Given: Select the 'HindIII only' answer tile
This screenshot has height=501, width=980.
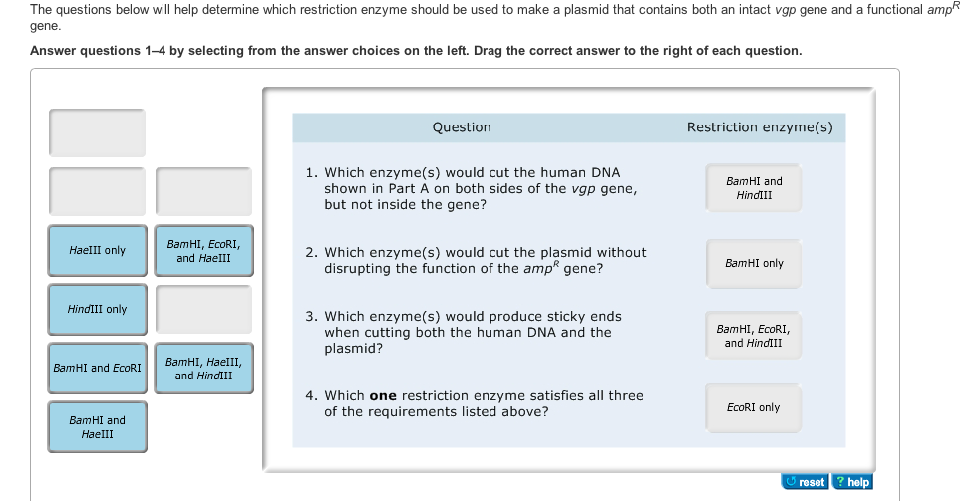Looking at the screenshot, I should click(x=98, y=309).
